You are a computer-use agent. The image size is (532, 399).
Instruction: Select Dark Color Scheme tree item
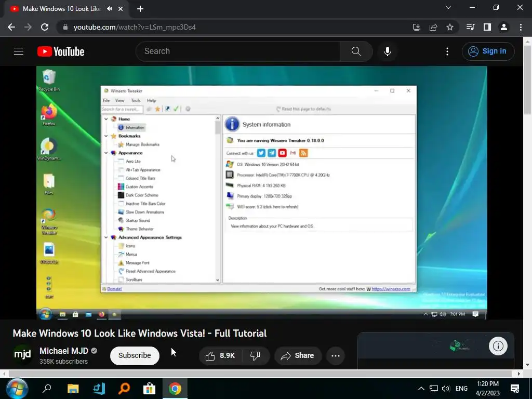point(142,195)
